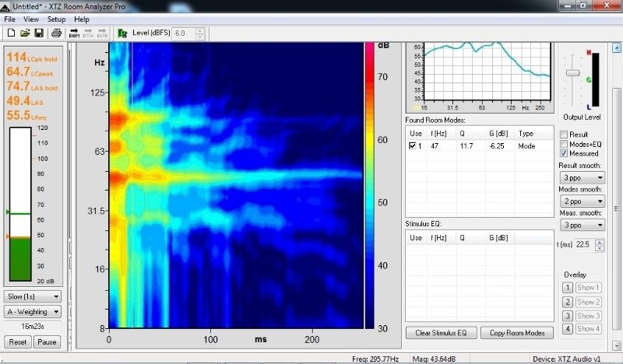Open the Modes smooth dropdown
The width and height of the screenshot is (623, 364).
[582, 201]
